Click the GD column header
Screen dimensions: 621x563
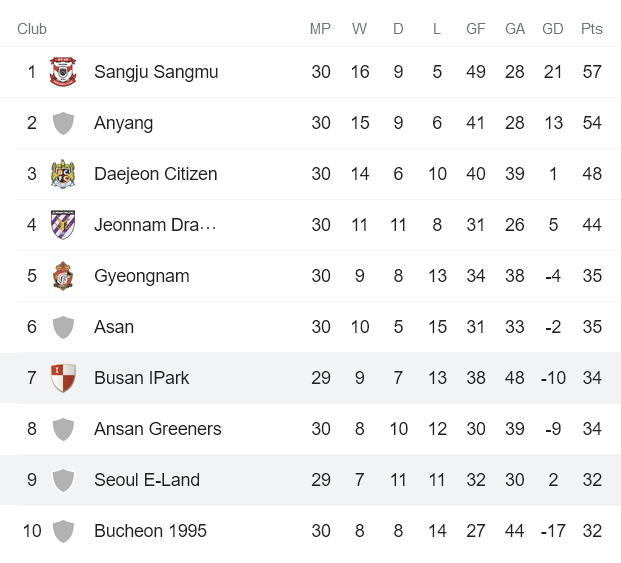coord(553,29)
